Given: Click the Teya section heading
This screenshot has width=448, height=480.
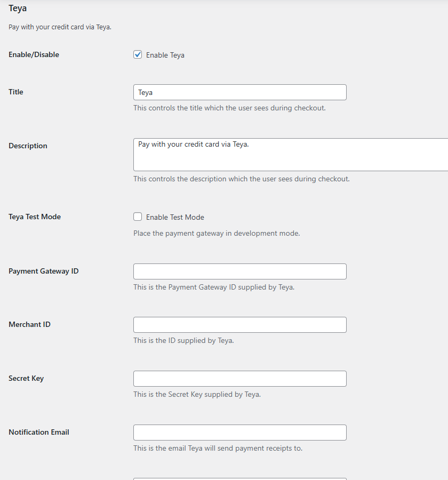Looking at the screenshot, I should pyautogui.click(x=18, y=8).
